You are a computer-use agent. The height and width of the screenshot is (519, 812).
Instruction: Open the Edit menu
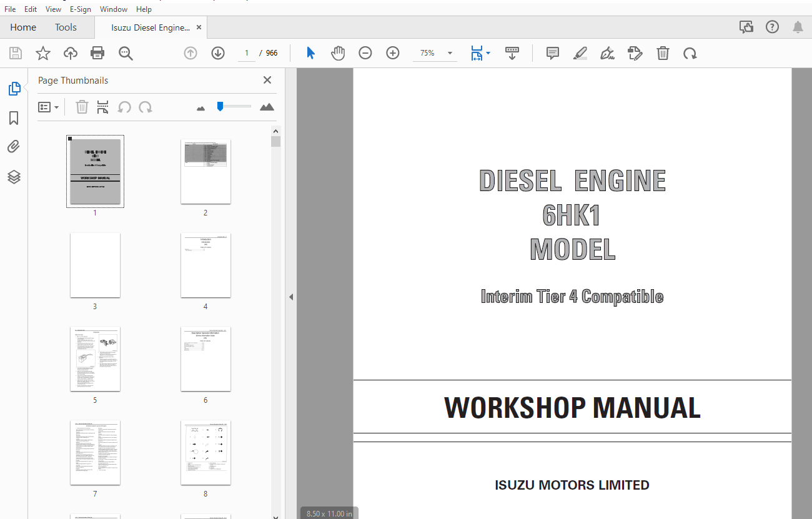pos(31,9)
